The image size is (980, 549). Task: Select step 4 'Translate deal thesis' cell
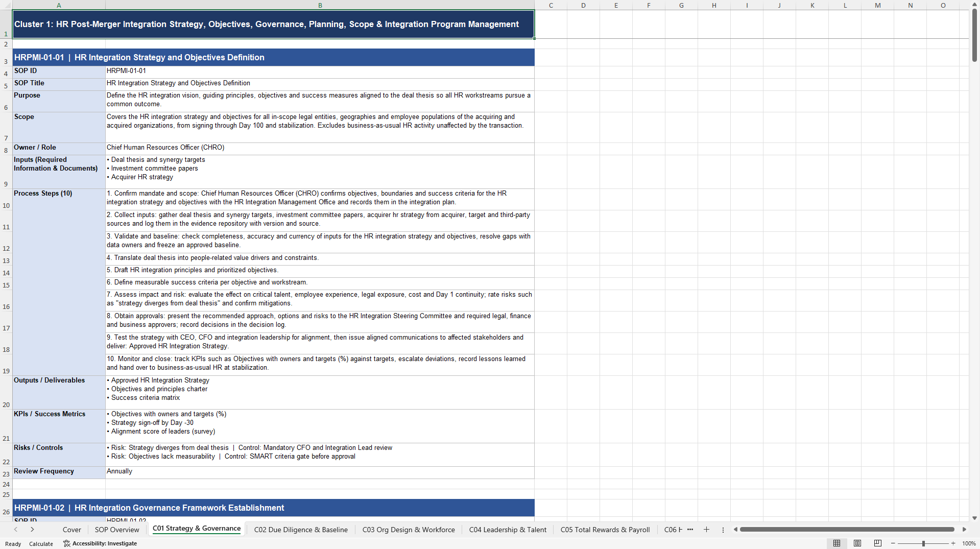[x=320, y=259]
